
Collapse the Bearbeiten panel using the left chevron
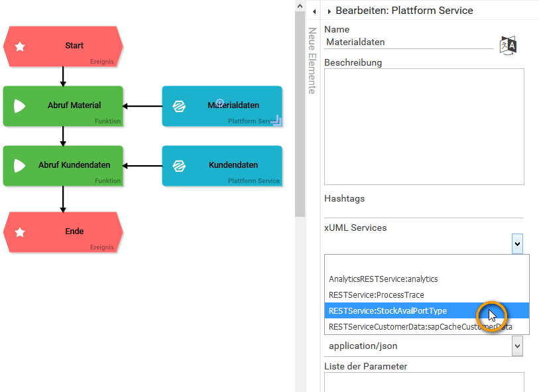click(314, 11)
